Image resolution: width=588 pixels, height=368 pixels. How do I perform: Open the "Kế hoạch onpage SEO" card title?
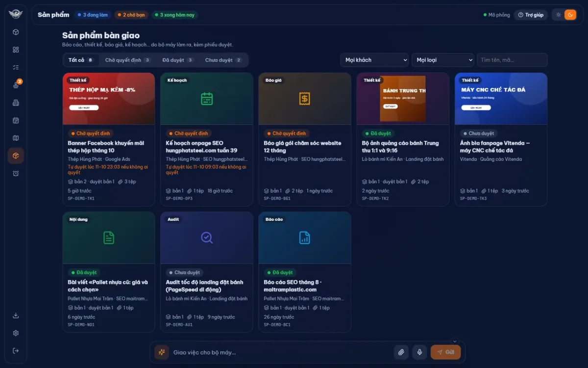(201, 147)
